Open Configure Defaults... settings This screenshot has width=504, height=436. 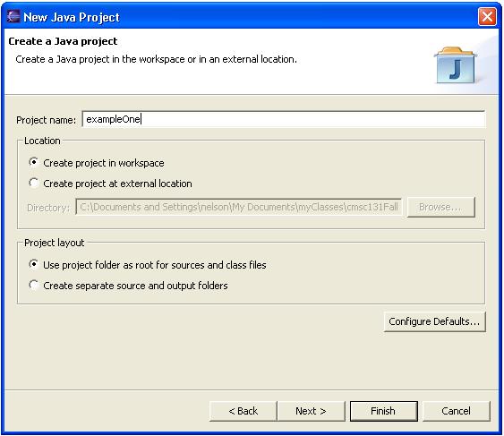[x=434, y=321]
